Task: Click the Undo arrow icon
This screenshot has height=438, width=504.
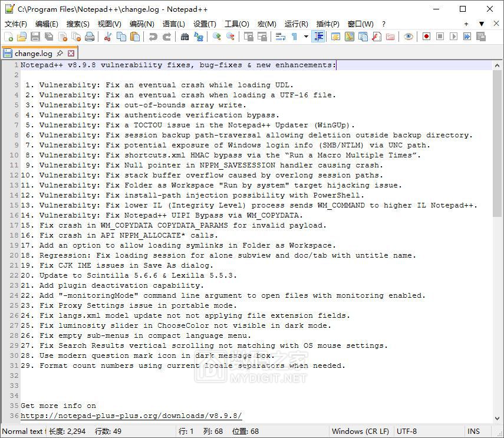Action: tap(153, 37)
